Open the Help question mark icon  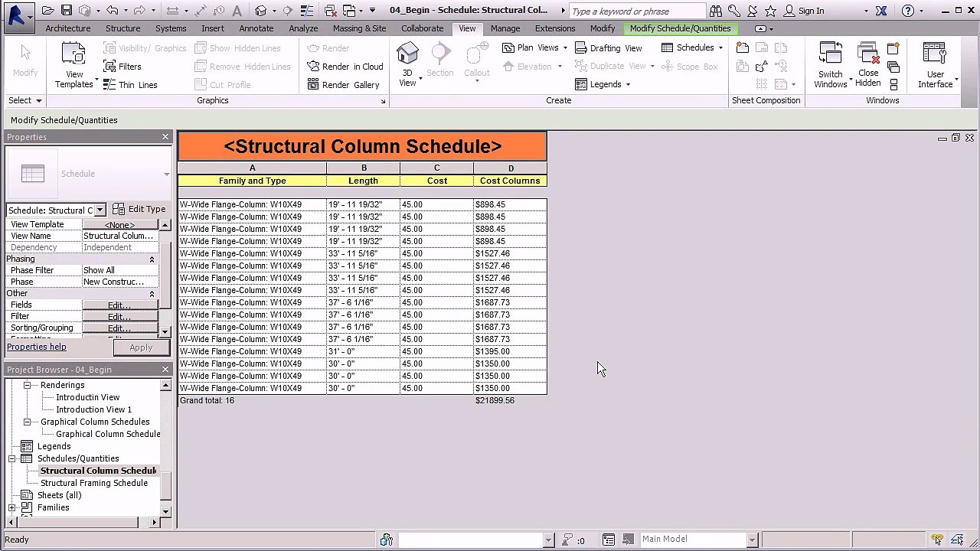coord(908,11)
